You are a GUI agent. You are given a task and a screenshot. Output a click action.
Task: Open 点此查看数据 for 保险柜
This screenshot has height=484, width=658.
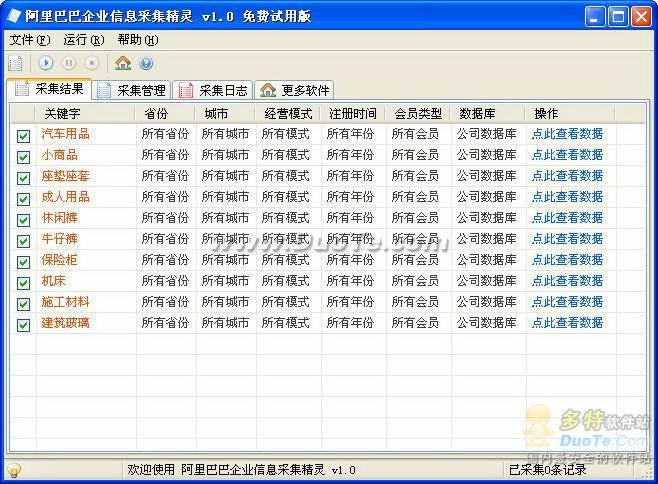[x=567, y=260]
